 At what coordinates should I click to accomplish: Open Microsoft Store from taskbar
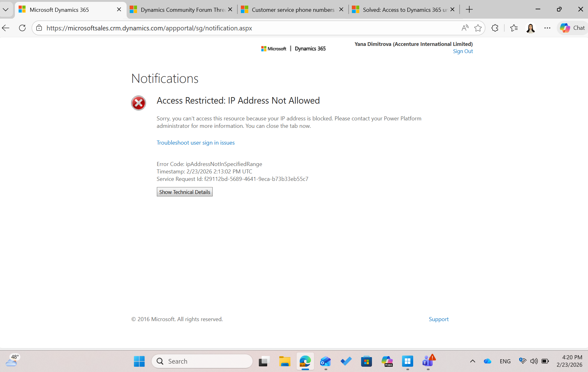[367, 361]
